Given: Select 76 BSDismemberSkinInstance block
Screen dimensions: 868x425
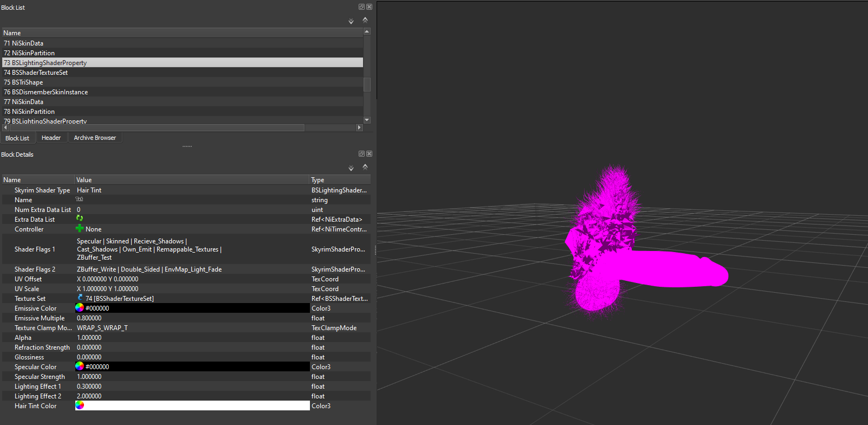Looking at the screenshot, I should [x=183, y=92].
